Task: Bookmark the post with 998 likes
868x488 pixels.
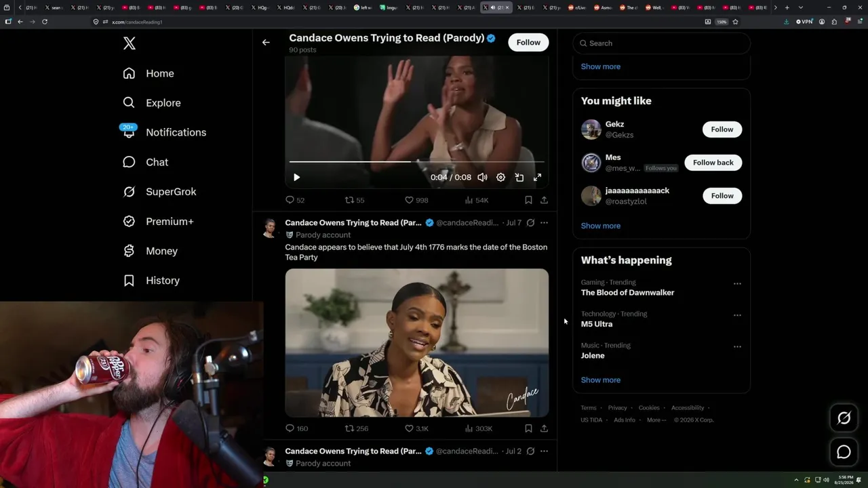Action: pyautogui.click(x=528, y=200)
